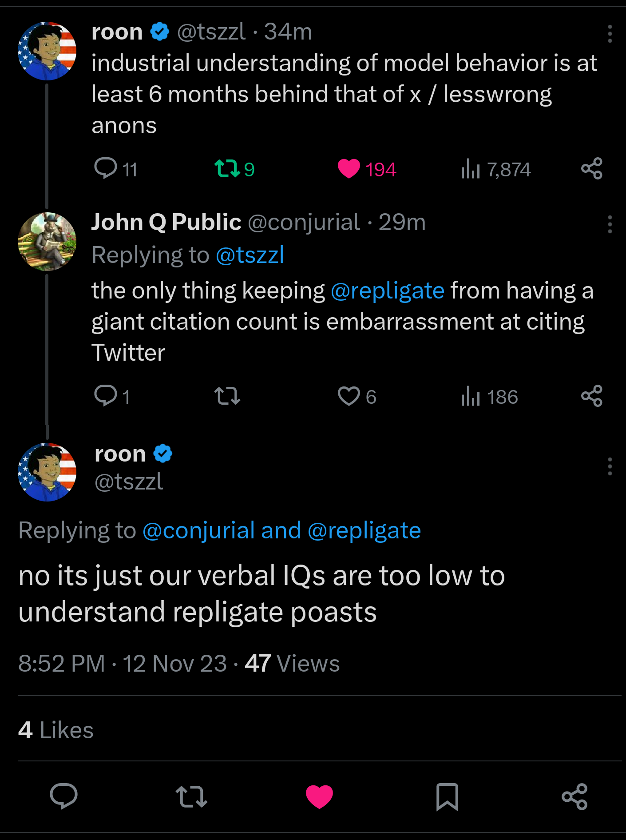Screen dimensions: 626x840
Task: Open @repligate mention in John's reply
Action: [387, 291]
